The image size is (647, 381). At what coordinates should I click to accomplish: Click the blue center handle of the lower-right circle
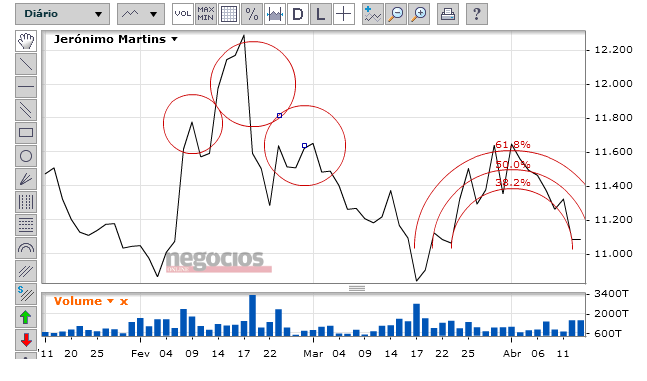(305, 145)
